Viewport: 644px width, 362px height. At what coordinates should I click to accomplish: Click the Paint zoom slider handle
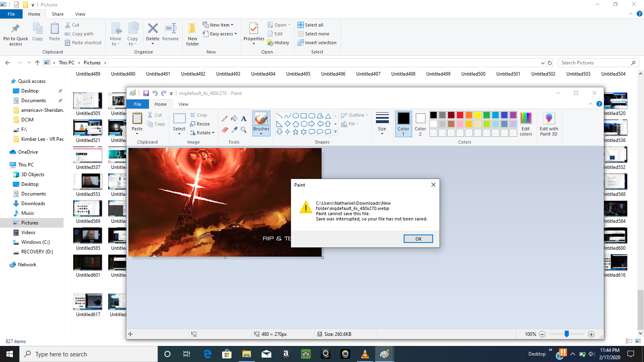click(566, 334)
